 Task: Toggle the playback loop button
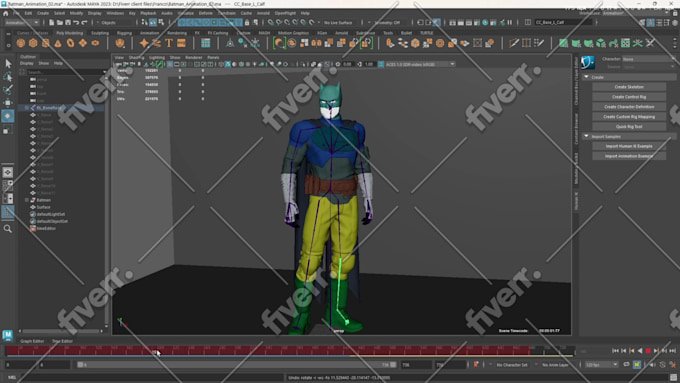(626, 365)
